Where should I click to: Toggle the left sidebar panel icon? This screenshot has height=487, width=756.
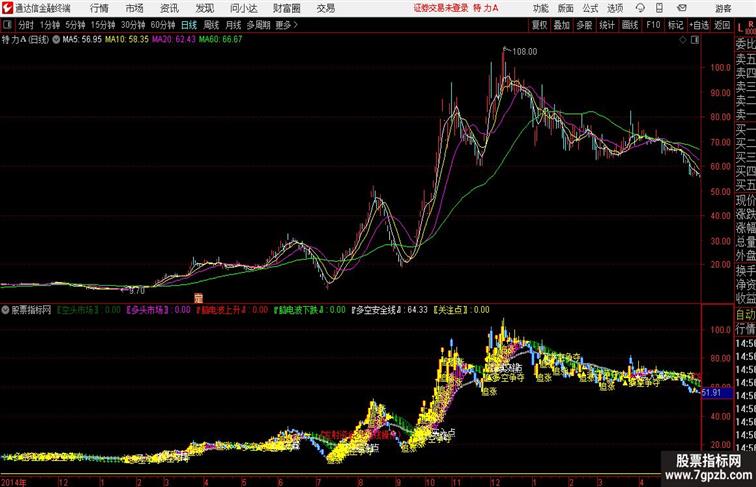pos(7,25)
